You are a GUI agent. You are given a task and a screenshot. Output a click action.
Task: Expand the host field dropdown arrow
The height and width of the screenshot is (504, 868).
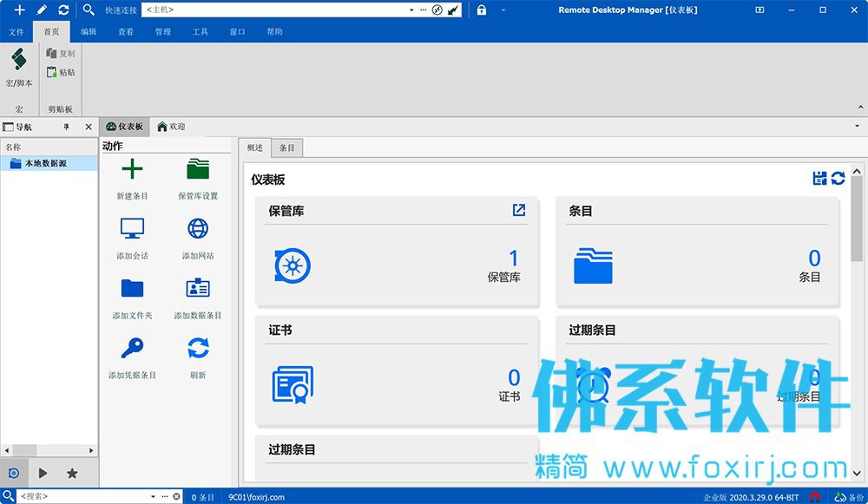coord(411,10)
